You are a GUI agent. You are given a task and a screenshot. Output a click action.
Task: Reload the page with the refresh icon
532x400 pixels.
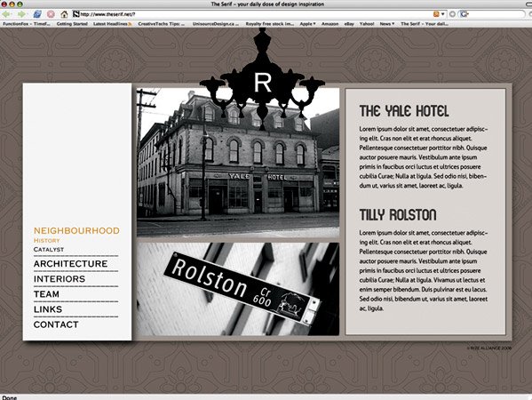coord(37,14)
